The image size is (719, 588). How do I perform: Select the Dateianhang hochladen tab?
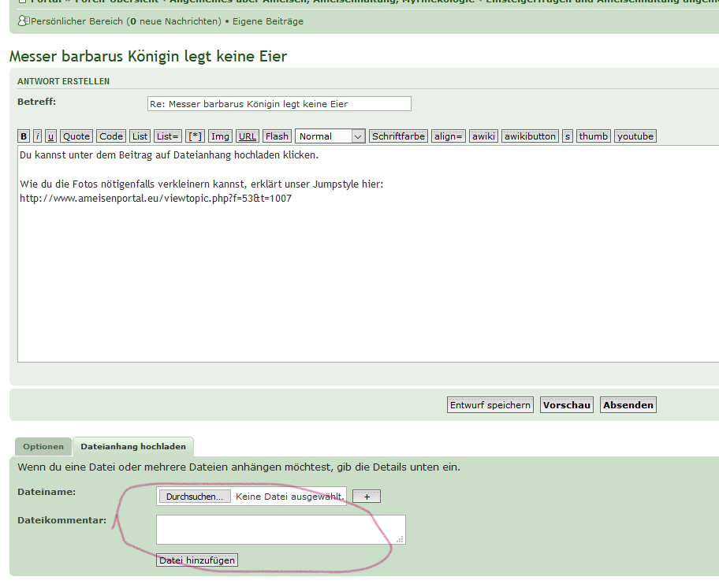point(133,447)
